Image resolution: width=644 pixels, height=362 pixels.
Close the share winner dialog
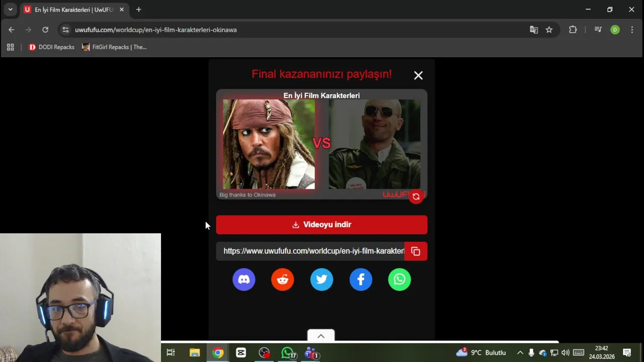coord(418,75)
